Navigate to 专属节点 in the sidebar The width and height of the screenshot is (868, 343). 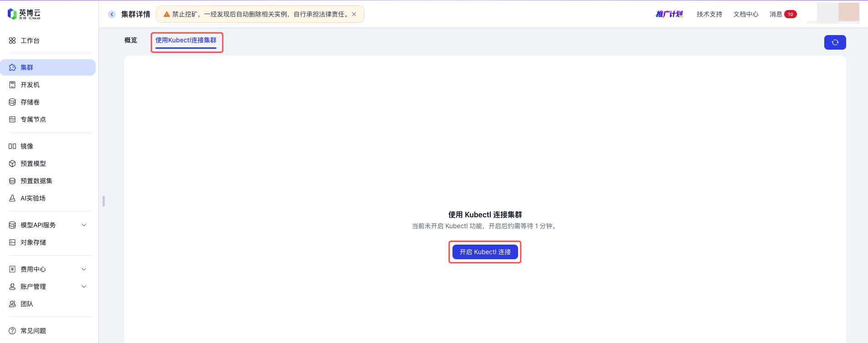pos(48,119)
